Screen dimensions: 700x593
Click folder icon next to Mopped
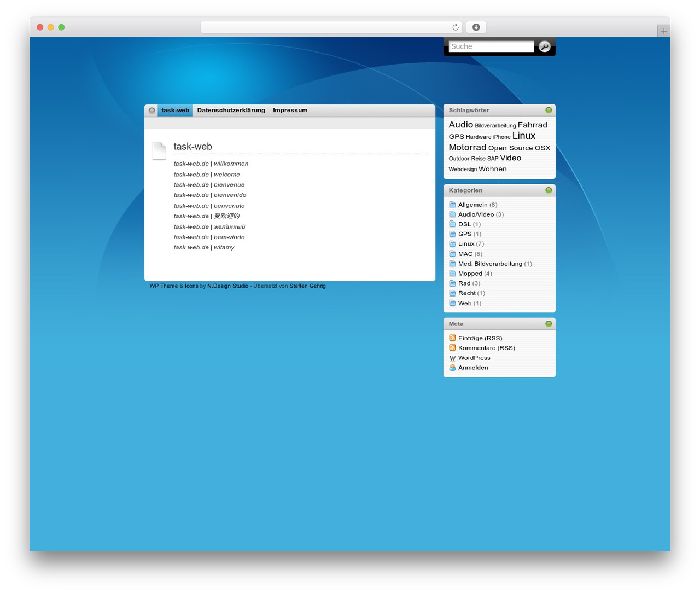[x=452, y=274]
